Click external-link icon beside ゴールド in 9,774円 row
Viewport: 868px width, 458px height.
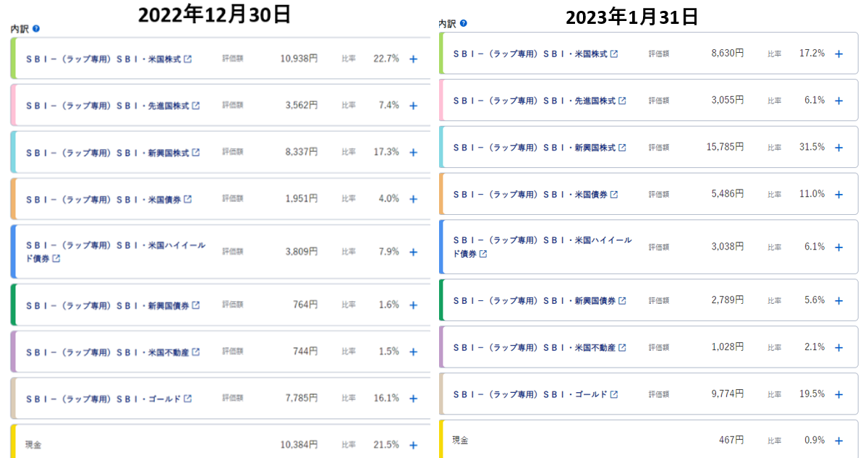[614, 394]
